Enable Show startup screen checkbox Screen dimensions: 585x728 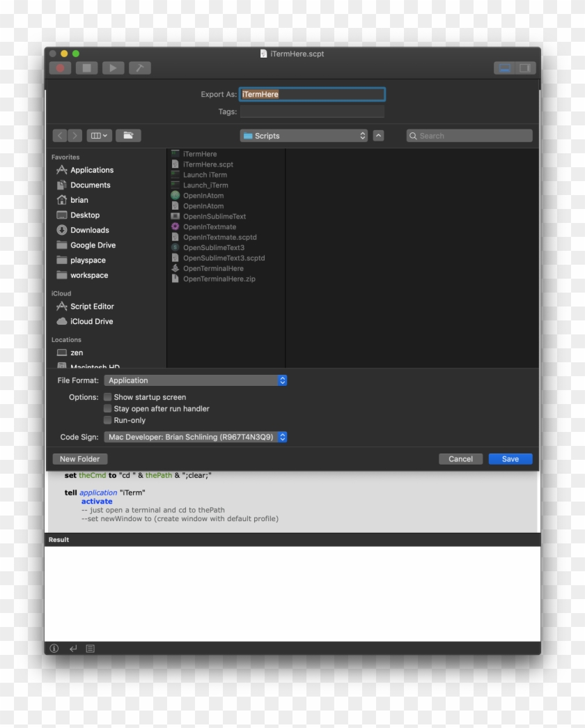pos(108,397)
